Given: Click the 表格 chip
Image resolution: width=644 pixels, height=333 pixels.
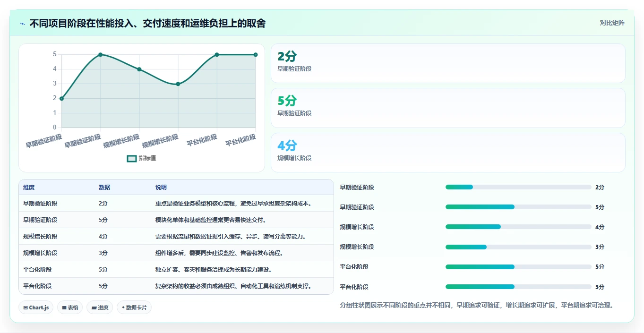Looking at the screenshot, I should click(x=70, y=307).
